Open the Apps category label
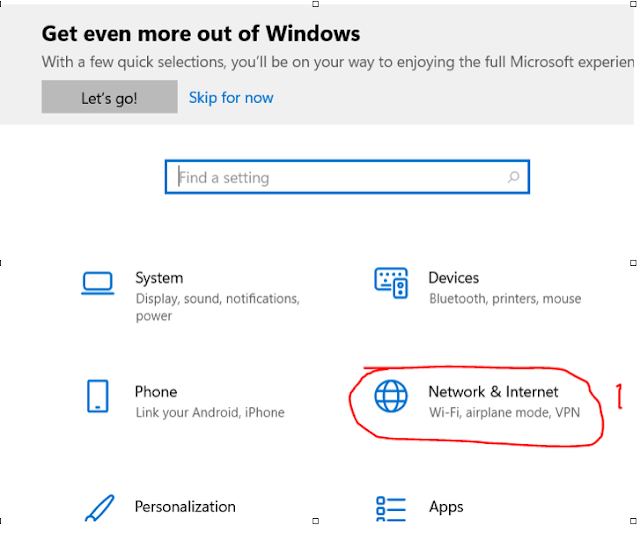The width and height of the screenshot is (640, 540). 446,507
